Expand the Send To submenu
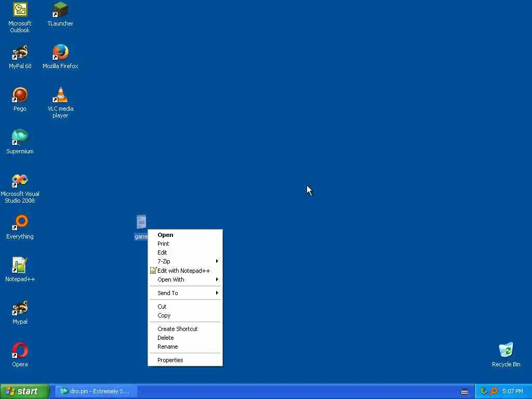Image resolution: width=532 pixels, height=399 pixels. point(185,293)
